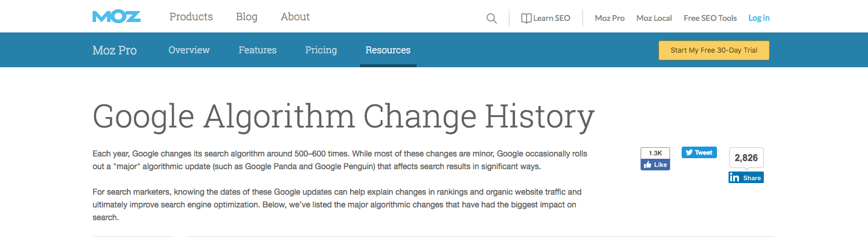Open the Moz Local link
This screenshot has width=868, height=237.
654,18
